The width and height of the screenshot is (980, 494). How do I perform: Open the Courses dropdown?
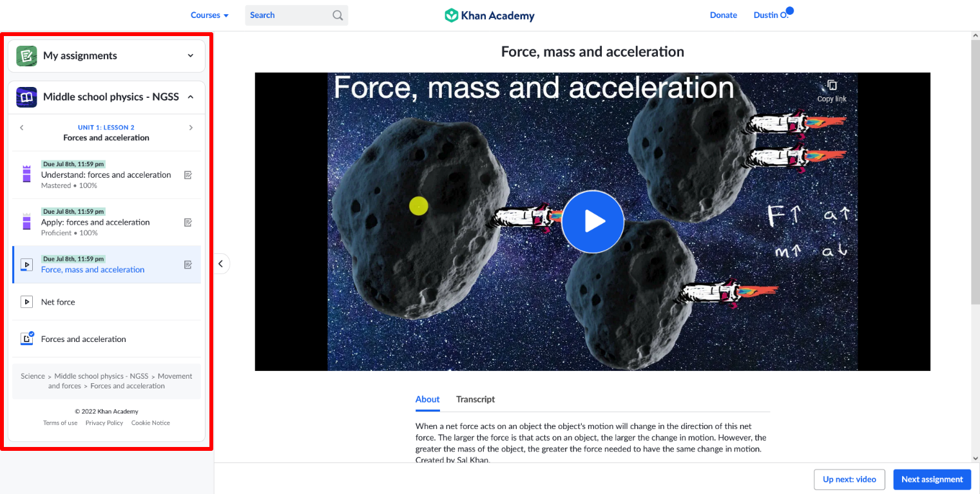pos(209,15)
